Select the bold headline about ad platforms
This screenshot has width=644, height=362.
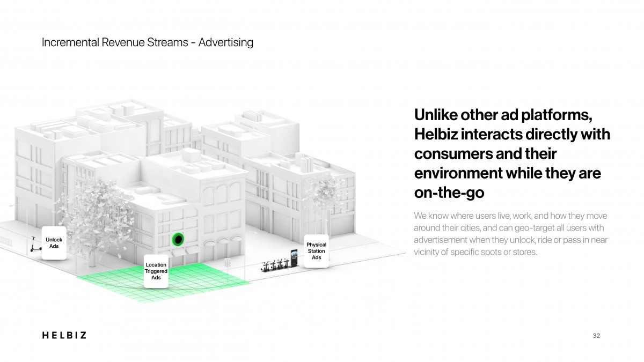pos(511,154)
